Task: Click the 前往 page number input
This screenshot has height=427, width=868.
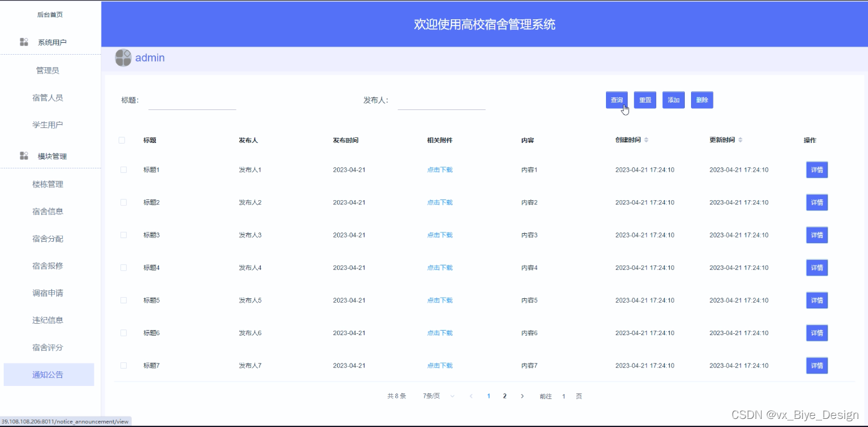Action: [x=564, y=396]
